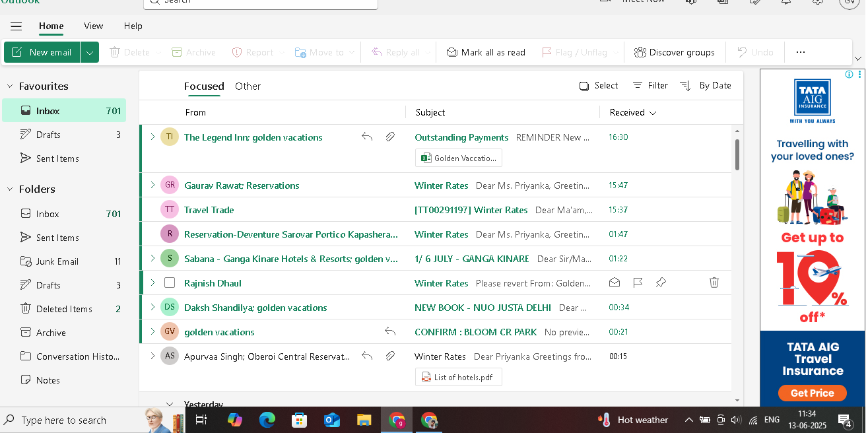Open Outlook from the Windows taskbar

[x=332, y=420]
